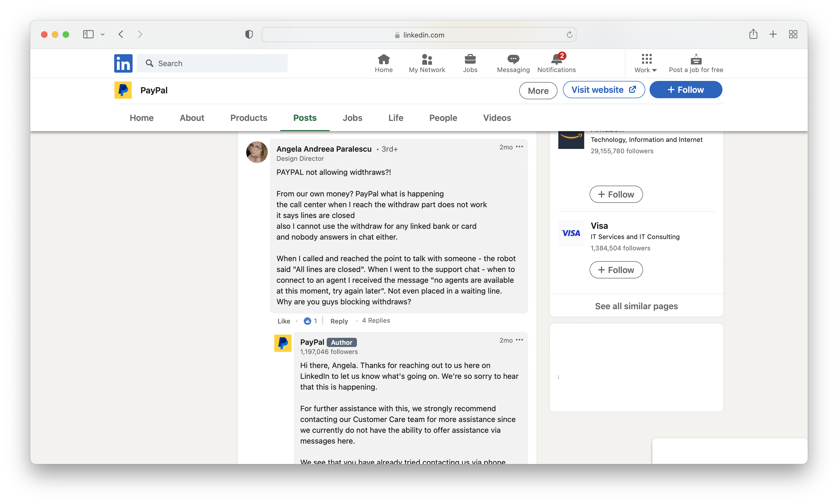Switch to the Products tab
This screenshot has height=504, width=838.
[248, 118]
